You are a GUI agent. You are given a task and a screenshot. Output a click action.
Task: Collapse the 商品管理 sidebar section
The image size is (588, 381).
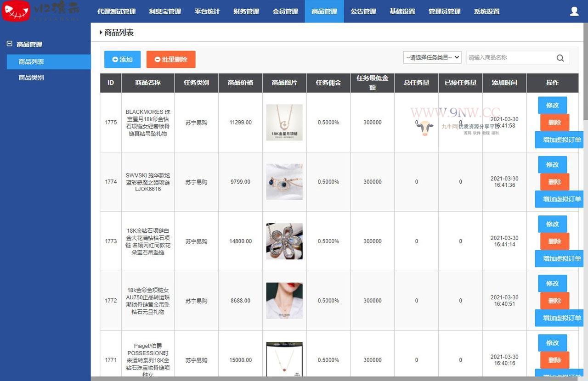(9, 44)
